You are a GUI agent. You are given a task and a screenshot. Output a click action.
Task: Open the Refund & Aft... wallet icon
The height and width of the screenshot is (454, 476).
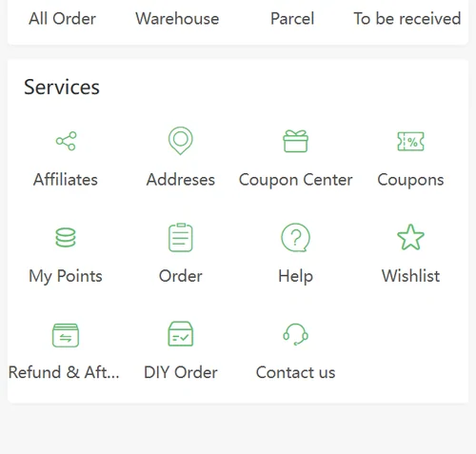[x=66, y=335]
